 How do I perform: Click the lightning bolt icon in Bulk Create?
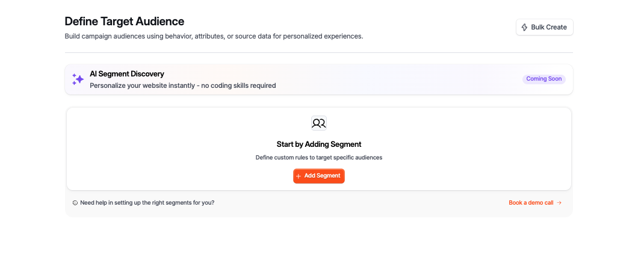tap(524, 27)
